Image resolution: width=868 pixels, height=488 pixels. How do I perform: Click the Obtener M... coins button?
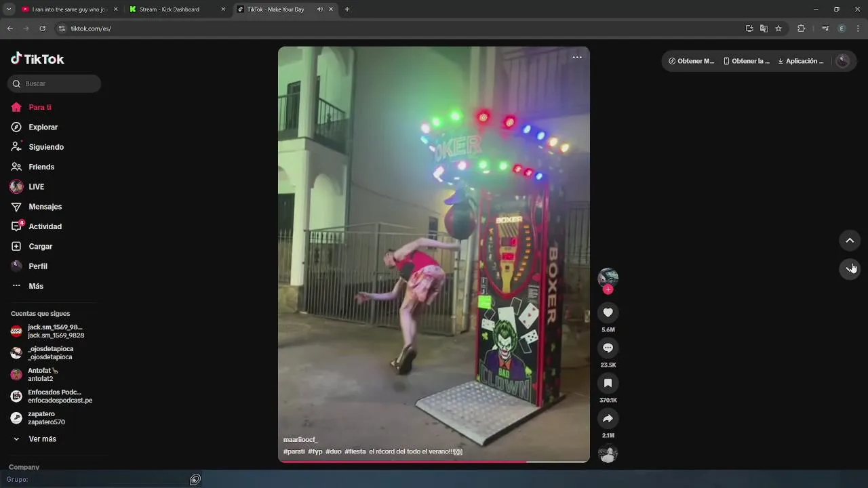pyautogui.click(x=692, y=61)
